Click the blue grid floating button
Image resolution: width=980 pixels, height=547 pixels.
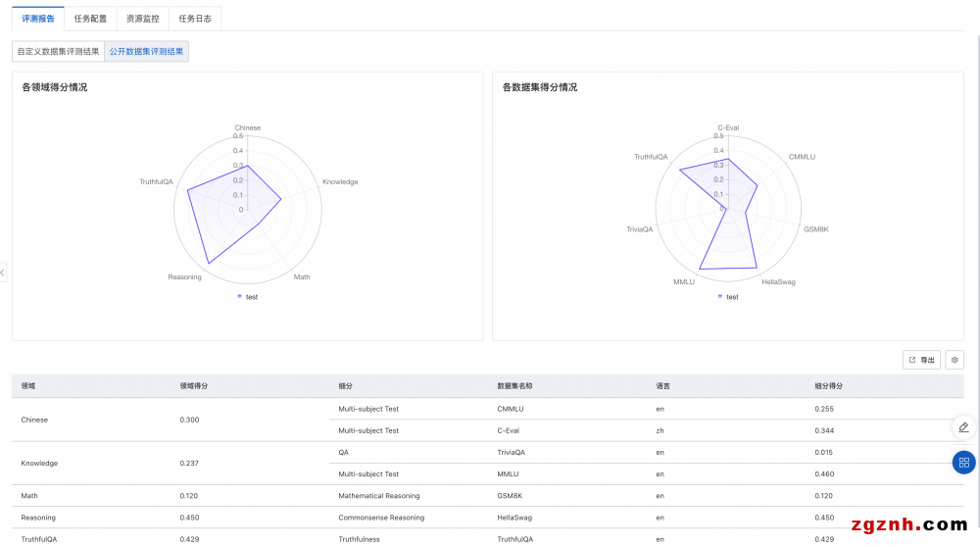coord(963,462)
